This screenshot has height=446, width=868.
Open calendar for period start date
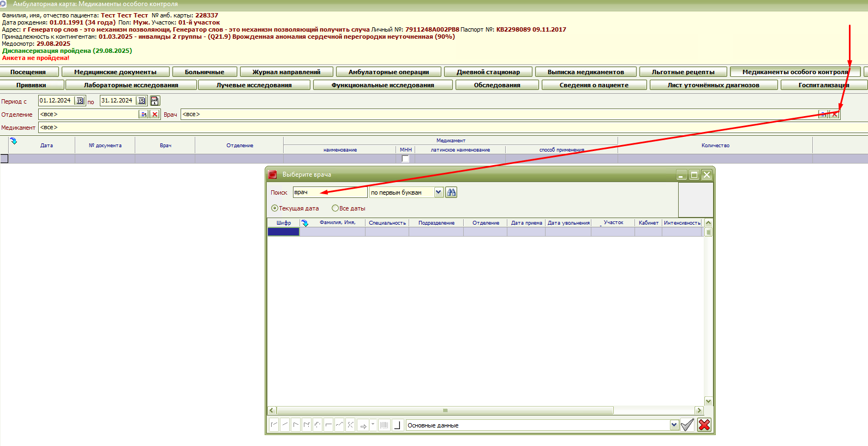pyautogui.click(x=80, y=101)
